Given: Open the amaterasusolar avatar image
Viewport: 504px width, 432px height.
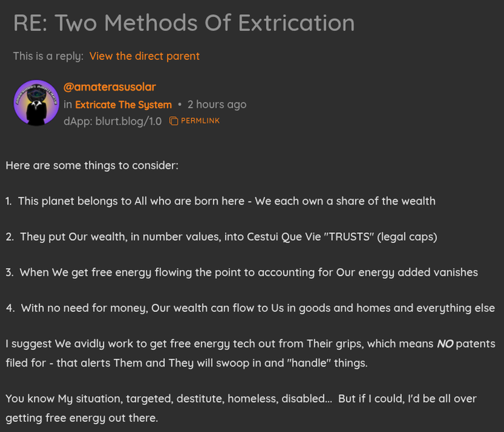Looking at the screenshot, I should tap(36, 103).
